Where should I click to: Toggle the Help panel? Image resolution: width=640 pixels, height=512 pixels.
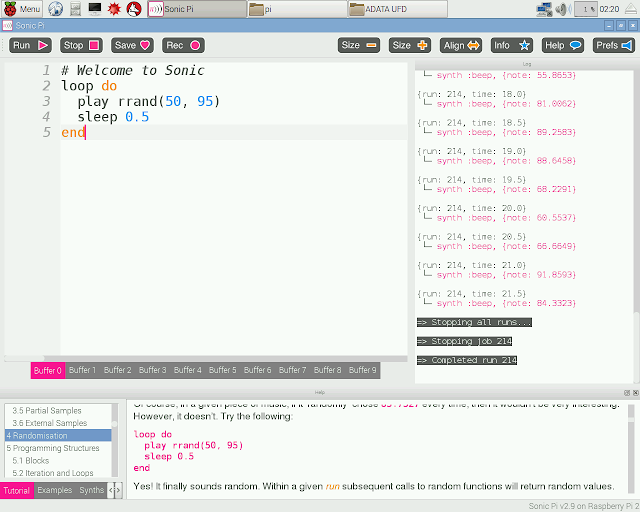[x=563, y=45]
